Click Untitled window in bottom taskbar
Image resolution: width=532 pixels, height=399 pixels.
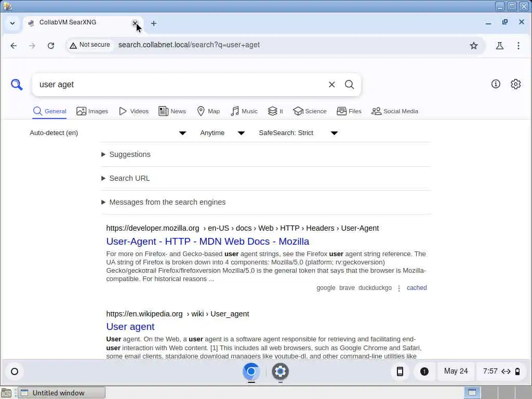pyautogui.click(x=62, y=393)
